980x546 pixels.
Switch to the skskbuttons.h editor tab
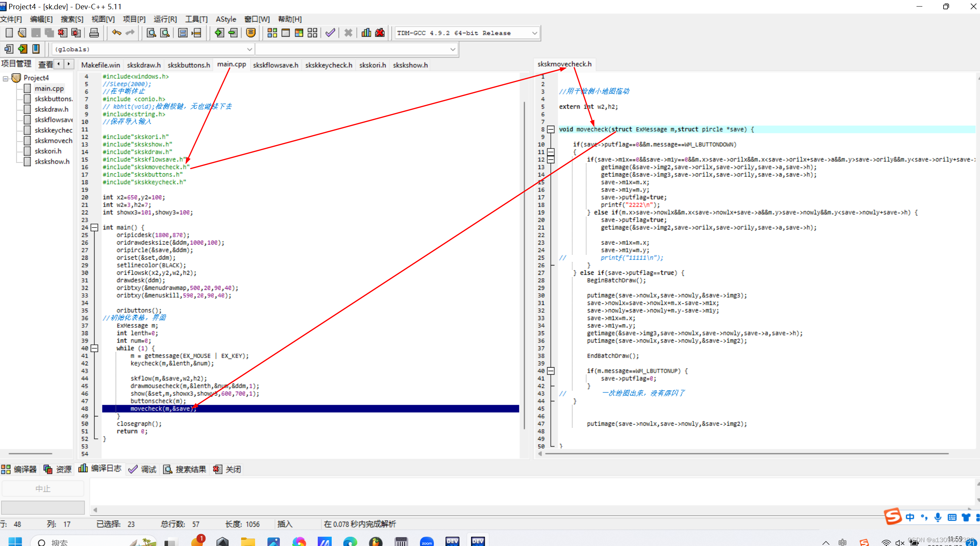pyautogui.click(x=189, y=65)
